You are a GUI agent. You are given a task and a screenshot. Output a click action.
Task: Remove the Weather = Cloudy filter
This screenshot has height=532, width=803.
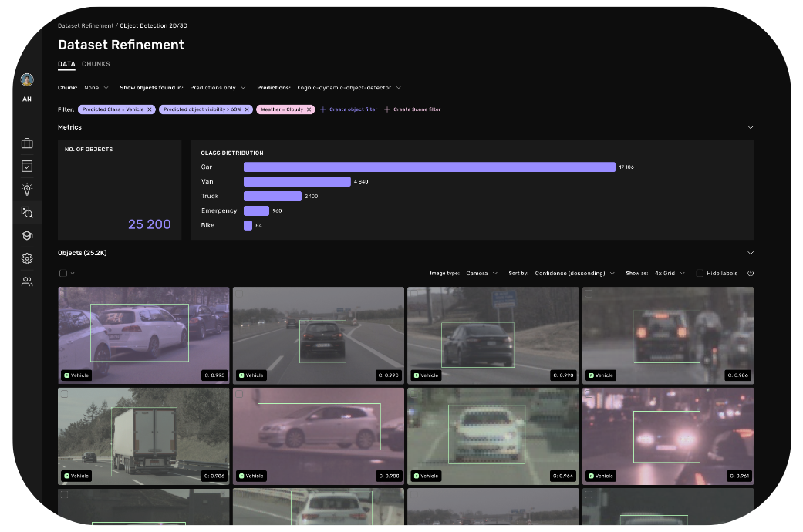coord(309,109)
